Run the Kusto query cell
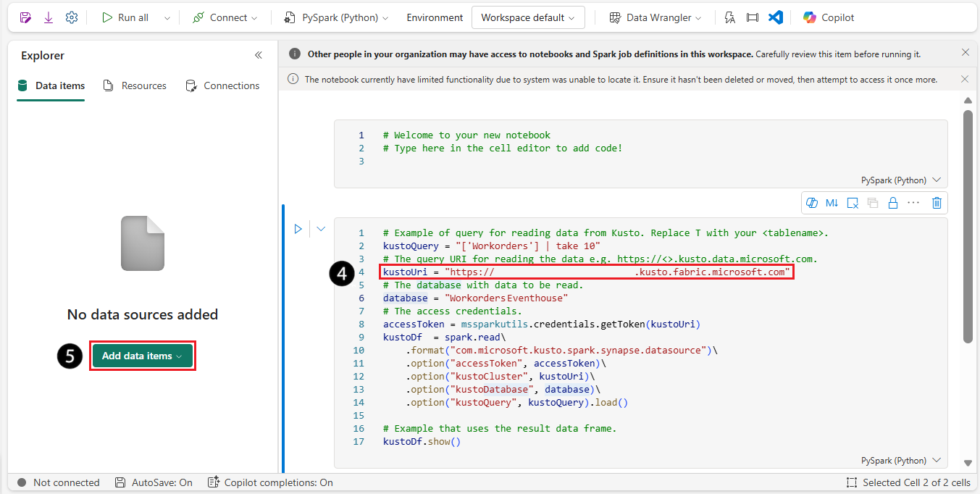Viewport: 980px width, 494px height. (x=298, y=229)
